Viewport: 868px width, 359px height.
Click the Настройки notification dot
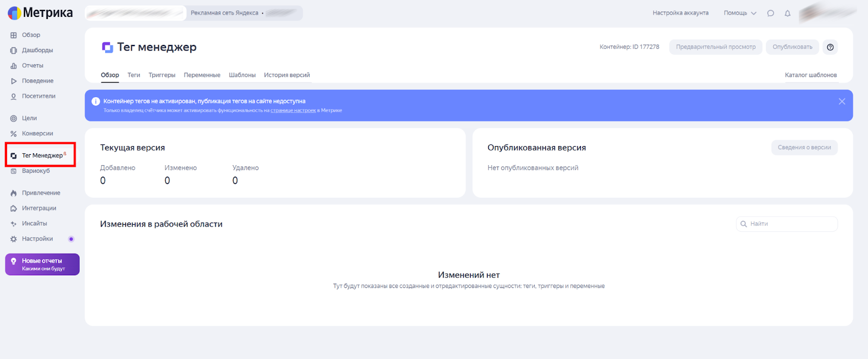[x=71, y=239]
